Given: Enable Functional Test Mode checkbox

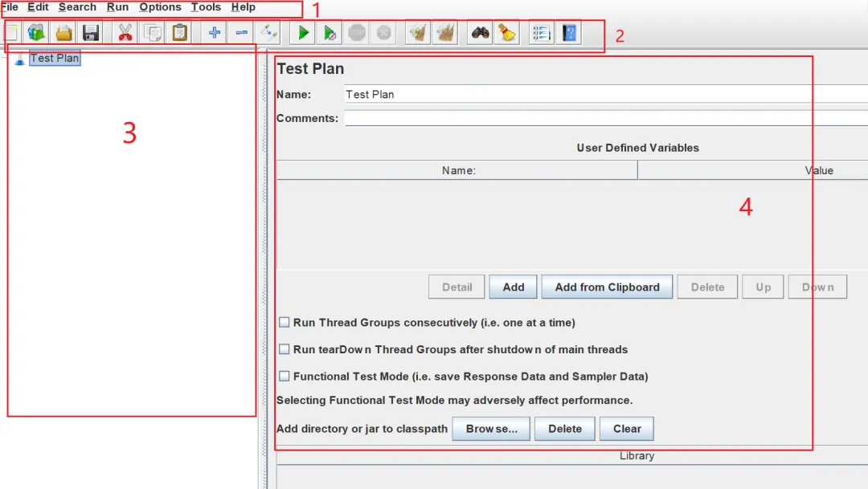Looking at the screenshot, I should [284, 376].
